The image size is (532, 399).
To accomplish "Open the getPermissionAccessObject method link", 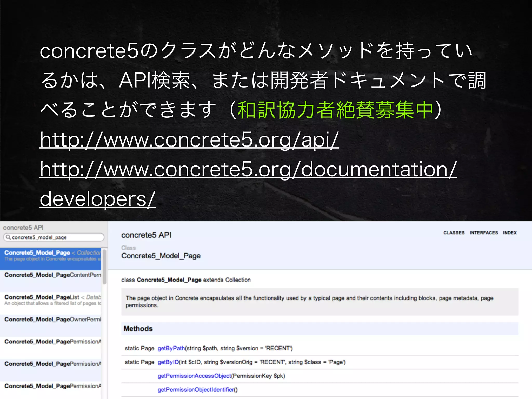I will [x=194, y=376].
